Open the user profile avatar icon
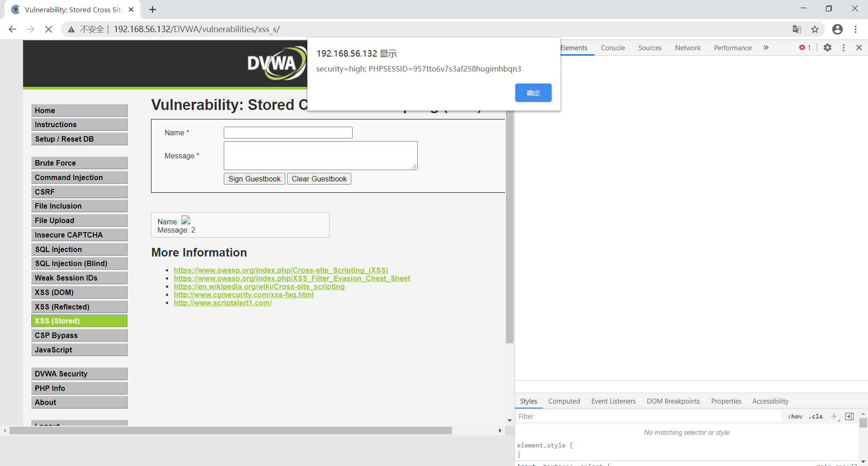The width and height of the screenshot is (868, 466). [837, 29]
